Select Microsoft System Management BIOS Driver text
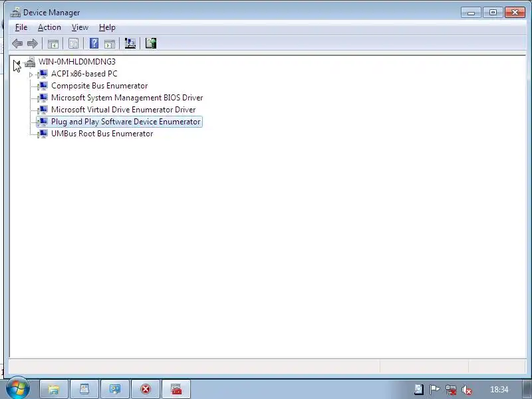Screen dimensions: 532x399 (x=127, y=98)
